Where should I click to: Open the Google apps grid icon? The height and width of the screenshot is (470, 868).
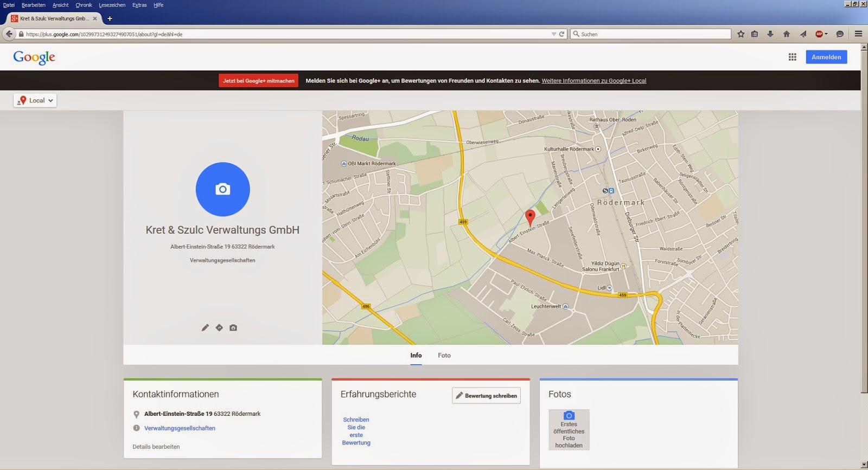click(793, 57)
